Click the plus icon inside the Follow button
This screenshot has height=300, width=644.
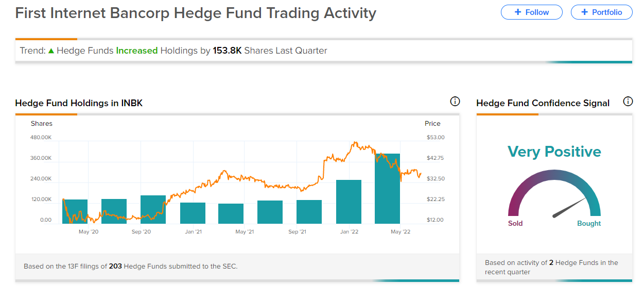click(x=518, y=12)
